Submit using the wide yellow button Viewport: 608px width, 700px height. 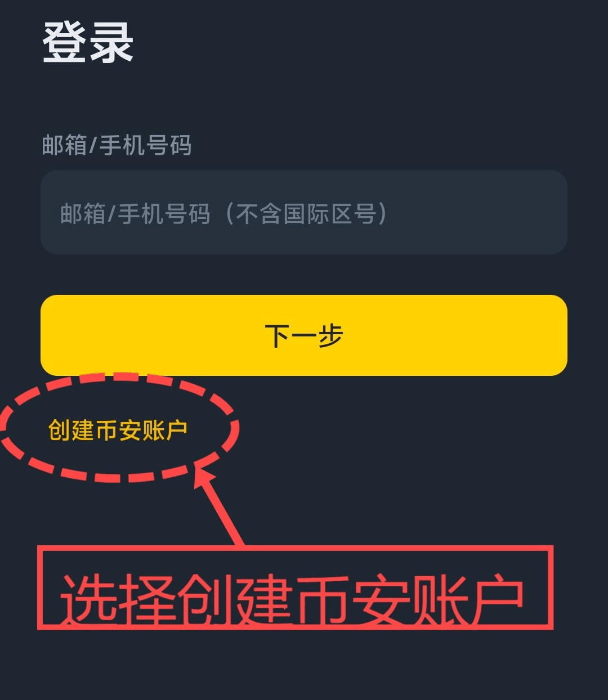click(304, 335)
